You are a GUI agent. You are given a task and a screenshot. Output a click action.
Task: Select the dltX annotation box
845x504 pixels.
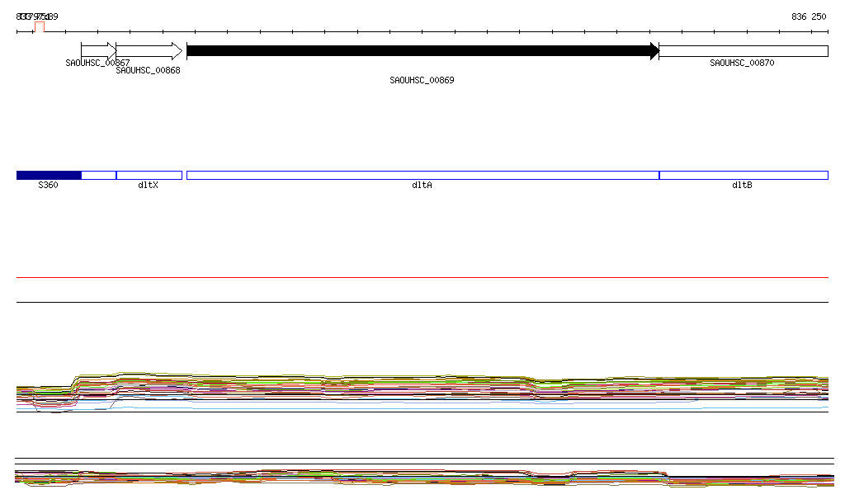click(149, 175)
